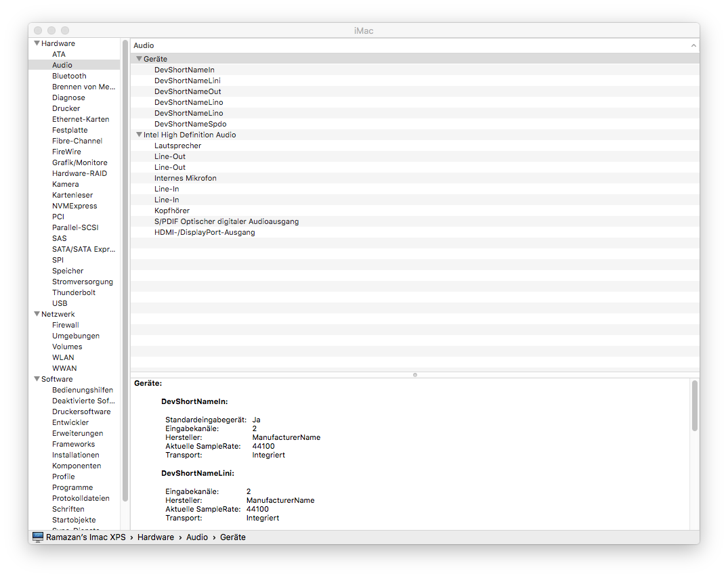Open Bedienungshilfen under Software
728x578 pixels.
83,390
